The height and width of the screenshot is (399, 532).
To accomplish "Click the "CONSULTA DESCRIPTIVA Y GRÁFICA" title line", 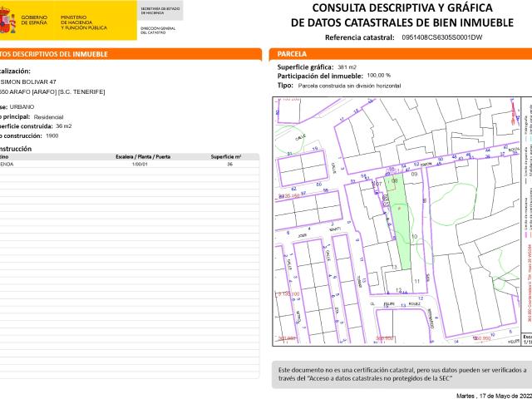I will 402,7.
